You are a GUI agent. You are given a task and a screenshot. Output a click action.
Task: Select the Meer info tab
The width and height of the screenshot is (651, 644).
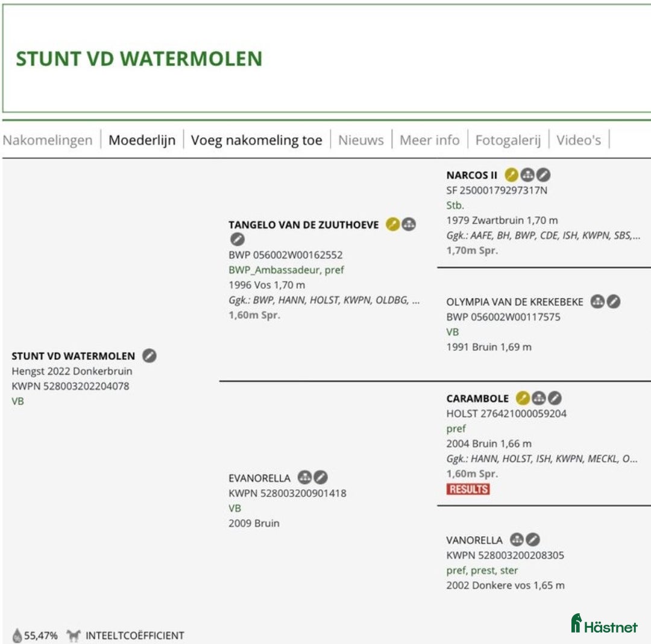tap(430, 140)
